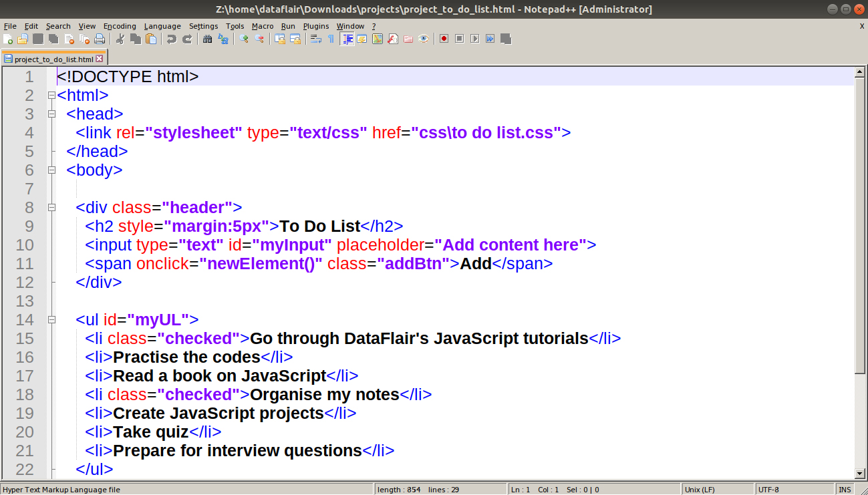The height and width of the screenshot is (495, 868).
Task: Collapse the html fold on line 2
Action: [51, 96]
